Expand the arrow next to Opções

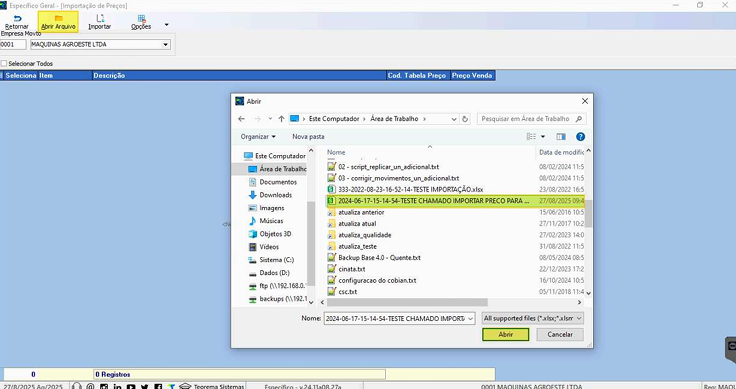pyautogui.click(x=167, y=24)
